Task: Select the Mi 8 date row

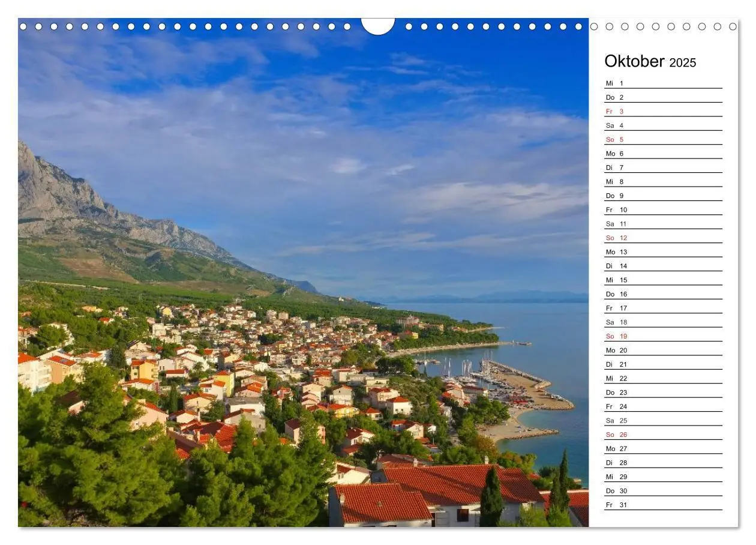Action: click(663, 181)
